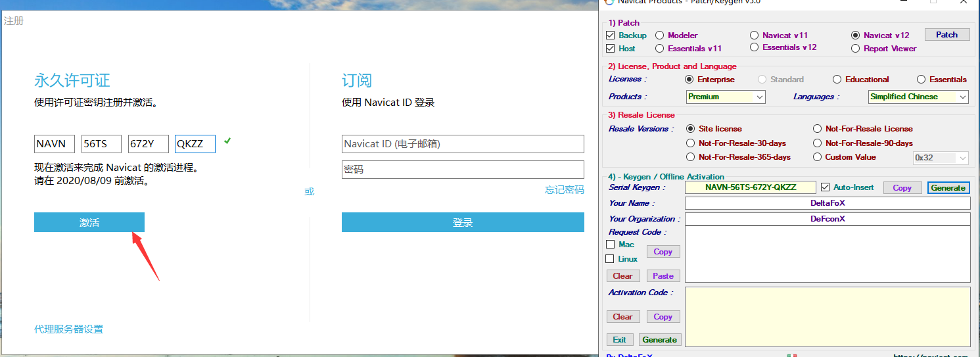
Task: Open the 忘记密码 link
Action: (565, 190)
